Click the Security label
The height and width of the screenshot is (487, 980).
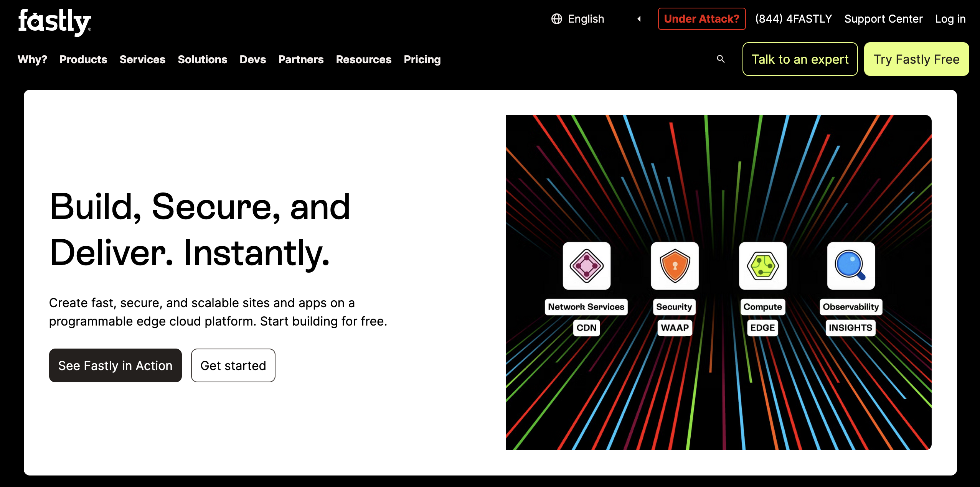click(x=674, y=307)
